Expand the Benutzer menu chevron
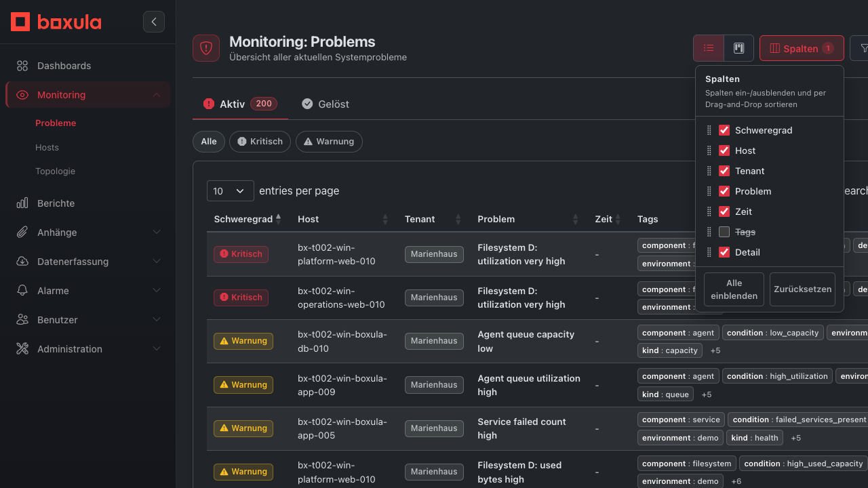 (157, 320)
